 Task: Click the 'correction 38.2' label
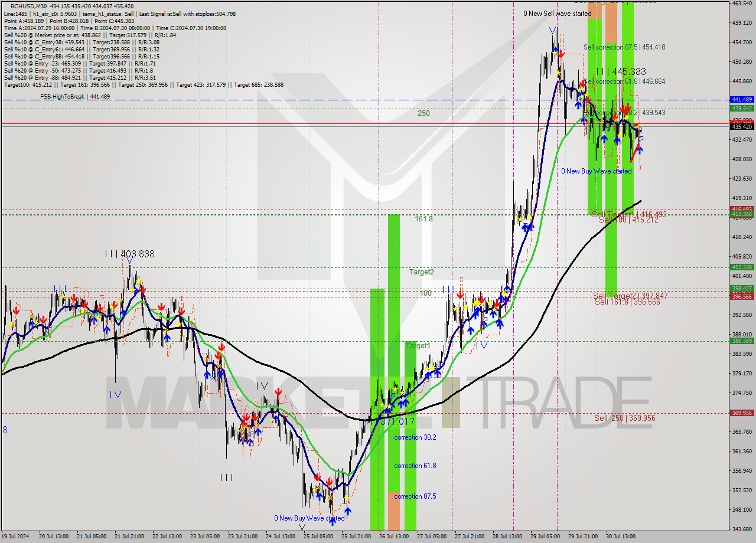point(415,437)
